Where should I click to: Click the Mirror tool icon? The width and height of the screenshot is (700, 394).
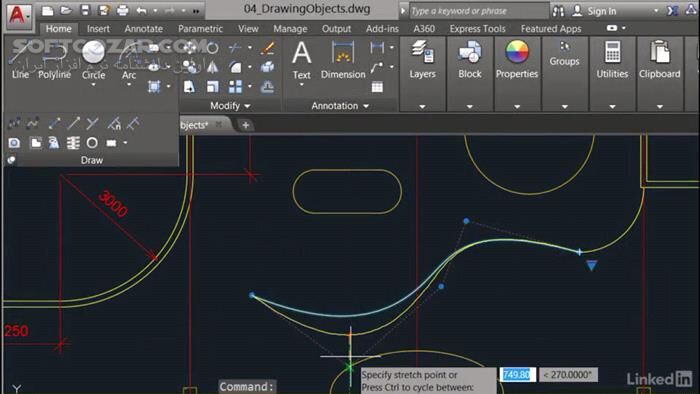point(212,67)
